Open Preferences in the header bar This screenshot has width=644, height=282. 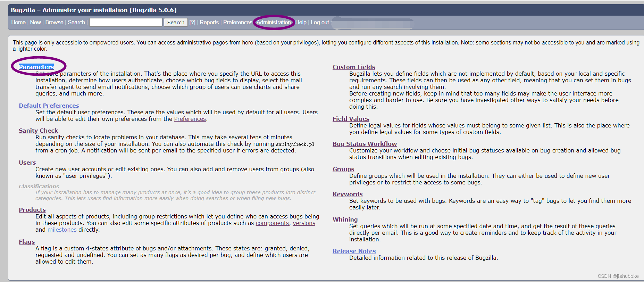(x=238, y=22)
